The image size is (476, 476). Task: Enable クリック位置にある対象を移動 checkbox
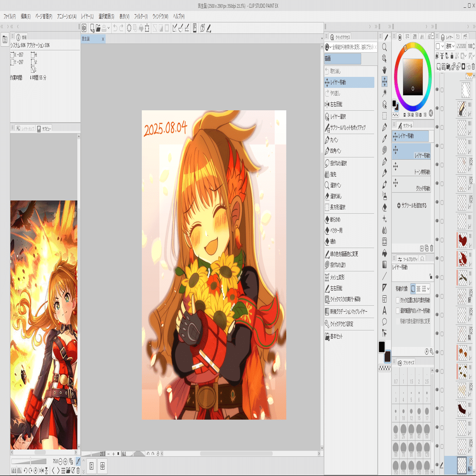(x=398, y=300)
